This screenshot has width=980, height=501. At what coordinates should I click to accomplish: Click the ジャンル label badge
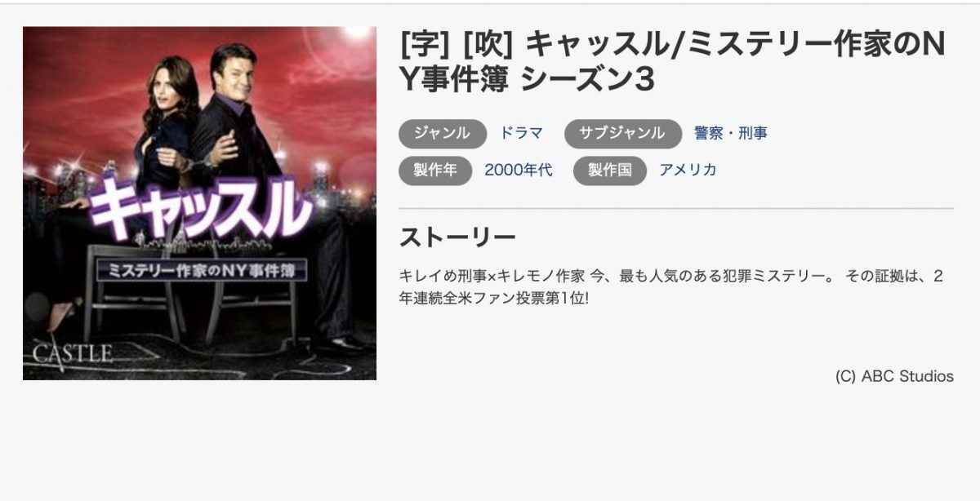point(443,133)
